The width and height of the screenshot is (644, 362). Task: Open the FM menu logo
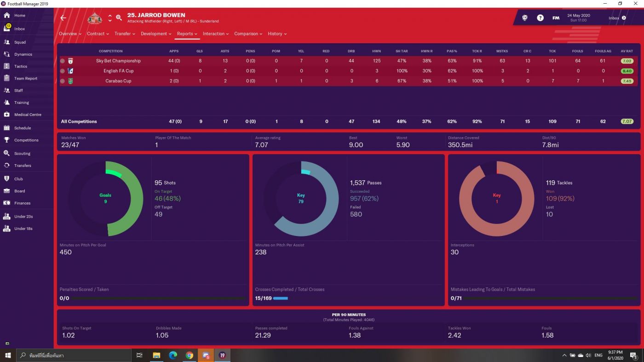pos(556,18)
